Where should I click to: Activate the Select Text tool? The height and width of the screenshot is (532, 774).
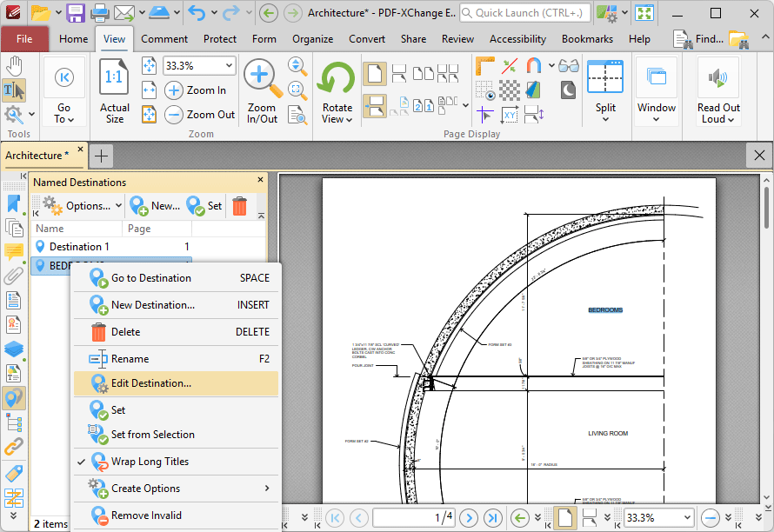[x=14, y=90]
